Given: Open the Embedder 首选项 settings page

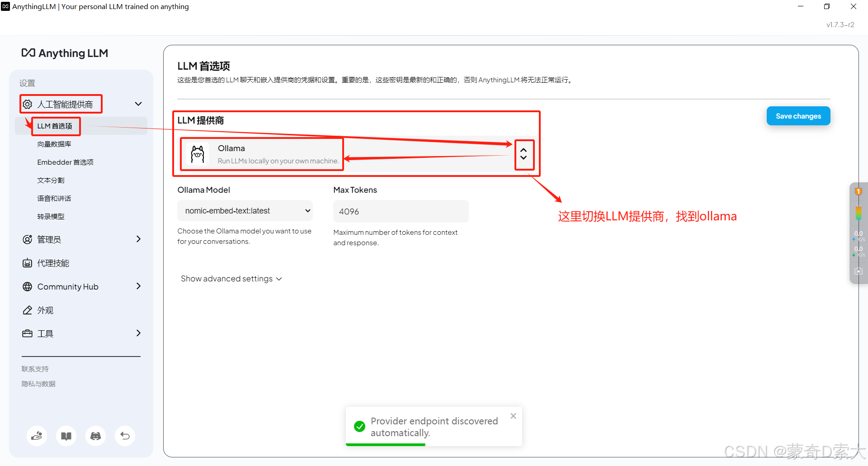Looking at the screenshot, I should pyautogui.click(x=65, y=162).
